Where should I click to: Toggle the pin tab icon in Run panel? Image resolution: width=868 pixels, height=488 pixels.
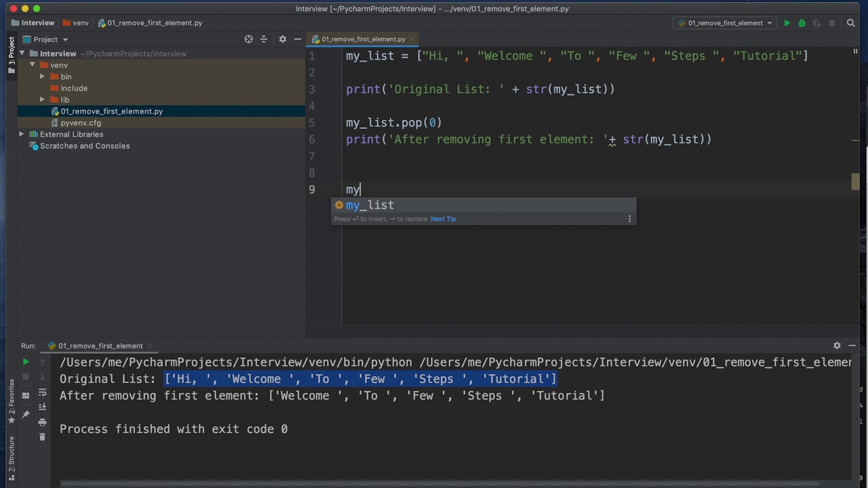pyautogui.click(x=26, y=414)
